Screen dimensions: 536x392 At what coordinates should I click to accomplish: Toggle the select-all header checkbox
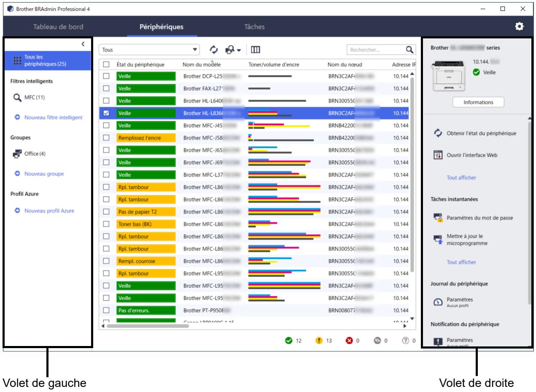[x=106, y=65]
